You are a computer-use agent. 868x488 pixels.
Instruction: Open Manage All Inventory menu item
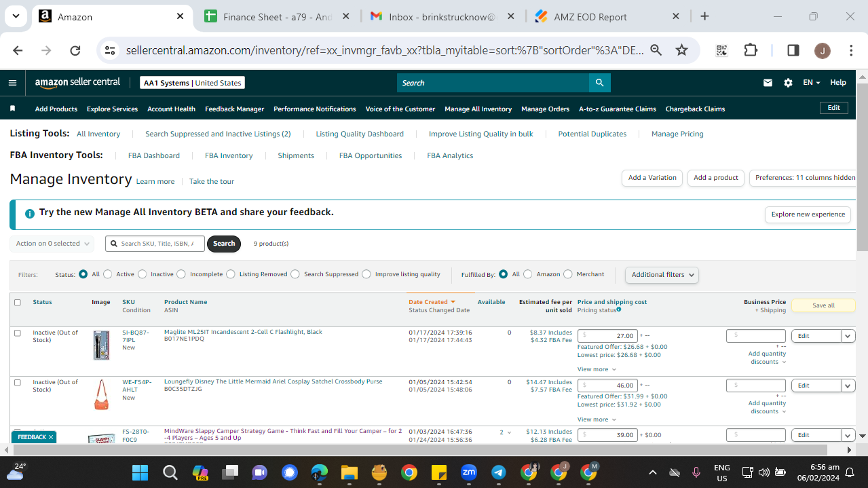click(x=478, y=109)
